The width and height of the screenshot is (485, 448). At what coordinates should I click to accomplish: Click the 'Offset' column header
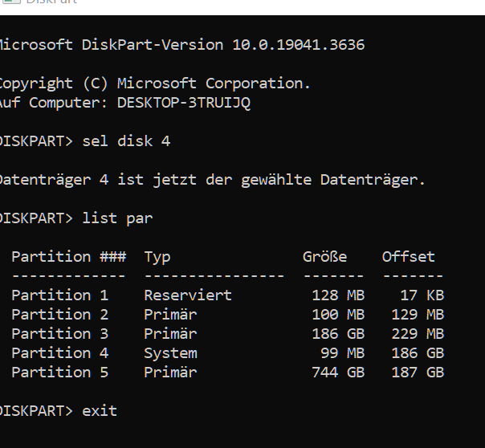pyautogui.click(x=408, y=257)
